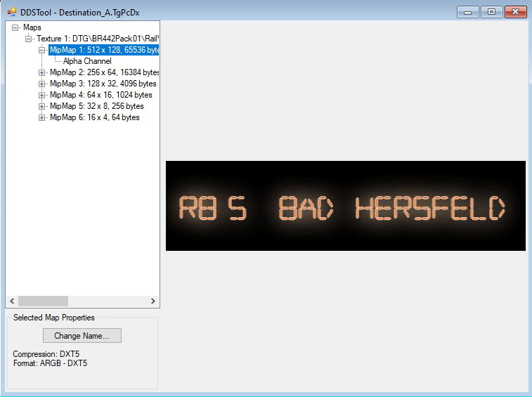Click the Change Name... button
The image size is (532, 397).
pos(82,336)
